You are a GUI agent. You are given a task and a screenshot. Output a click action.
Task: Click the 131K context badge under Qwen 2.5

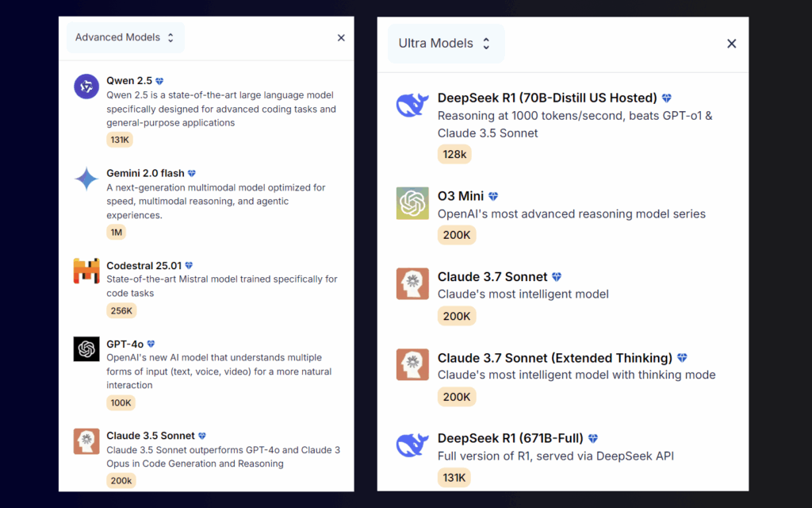tap(120, 140)
